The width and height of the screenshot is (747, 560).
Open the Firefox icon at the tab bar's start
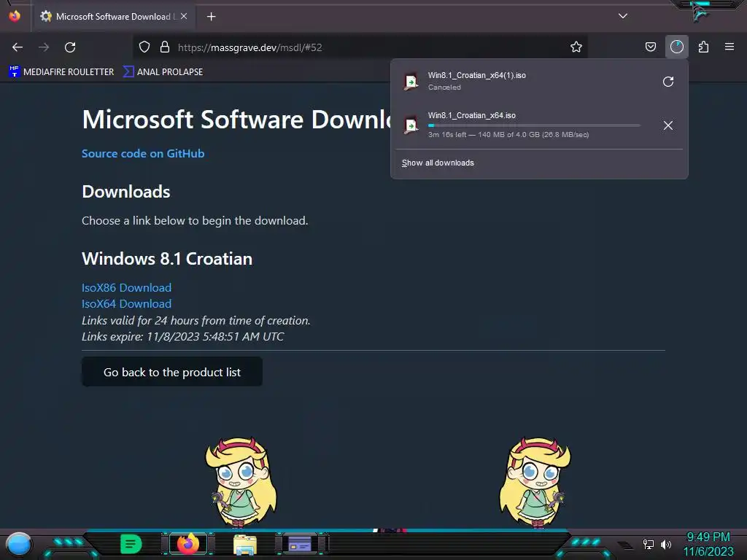coord(15,16)
